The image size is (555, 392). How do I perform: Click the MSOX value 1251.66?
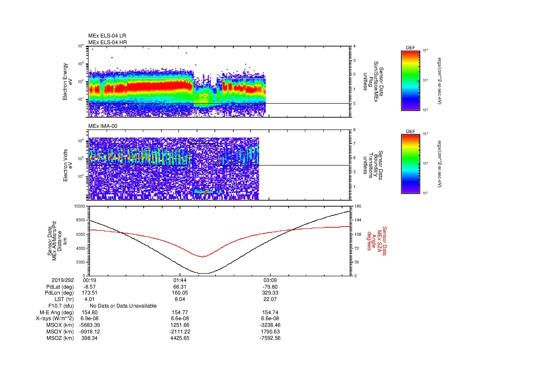point(180,325)
